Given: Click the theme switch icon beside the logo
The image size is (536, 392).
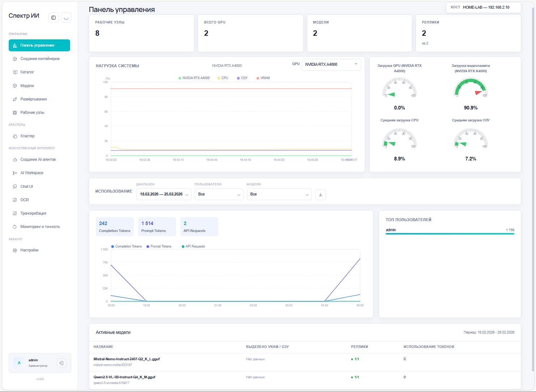Looking at the screenshot, I should click(x=66, y=18).
